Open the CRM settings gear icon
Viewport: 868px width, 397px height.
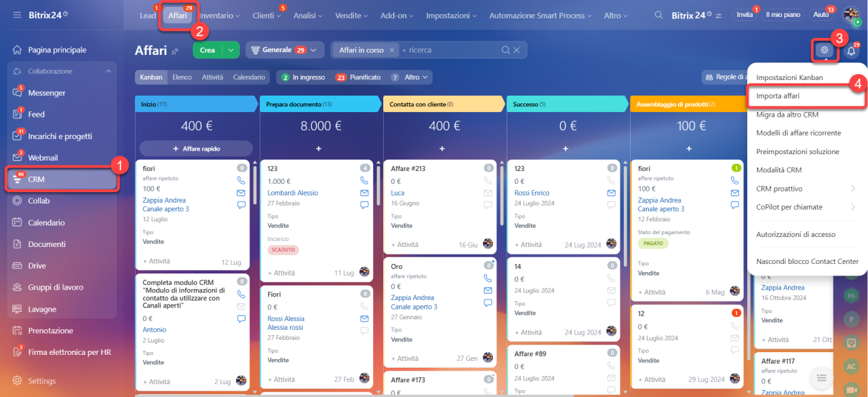coord(825,50)
